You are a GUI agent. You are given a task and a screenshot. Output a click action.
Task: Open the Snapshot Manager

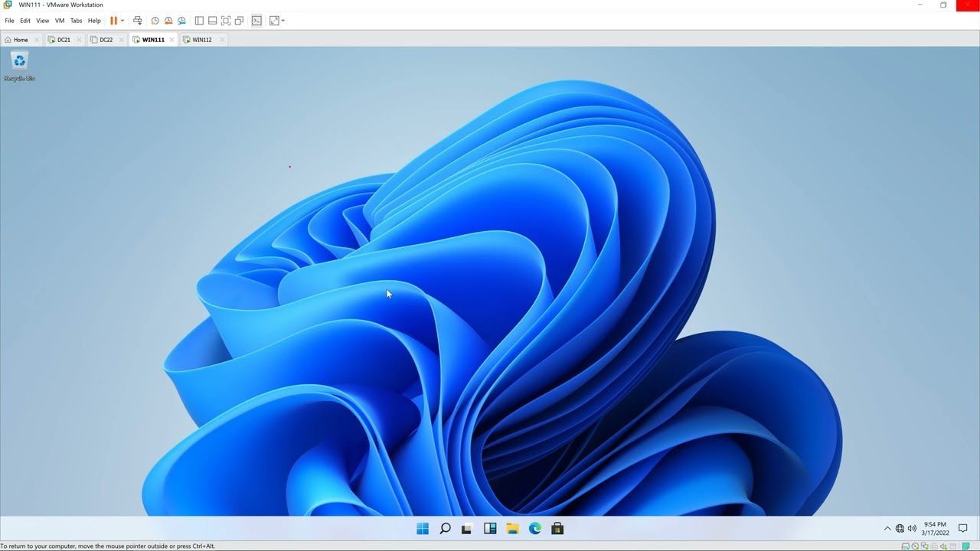point(182,21)
